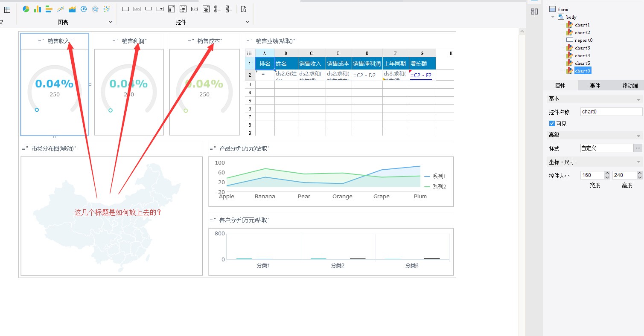Add a number input widget
This screenshot has height=336, width=644.
195,9
